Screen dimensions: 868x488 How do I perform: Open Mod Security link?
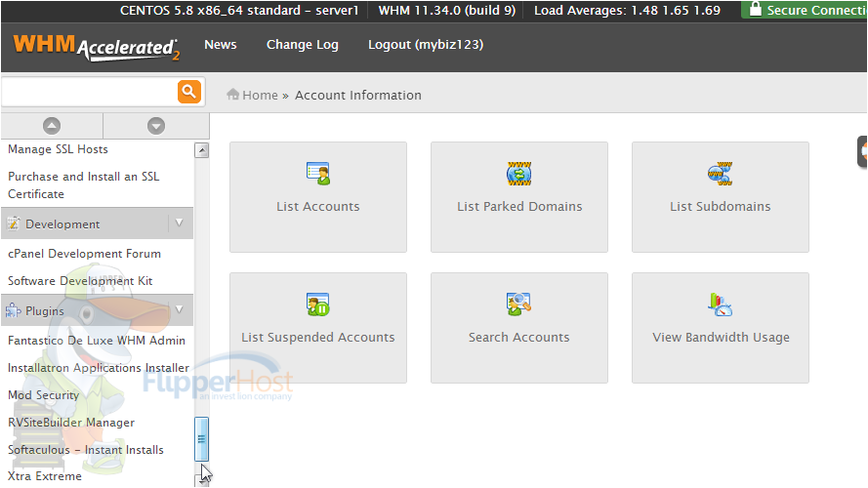tap(43, 395)
